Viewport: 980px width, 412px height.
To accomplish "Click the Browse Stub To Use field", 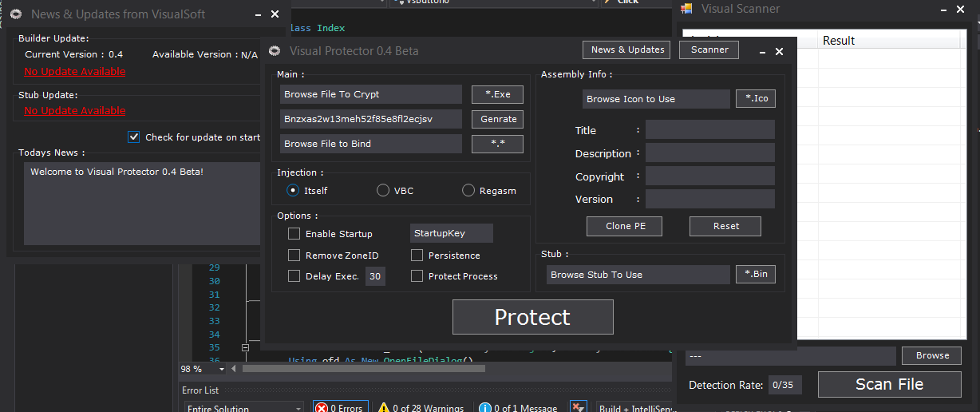I will click(638, 275).
